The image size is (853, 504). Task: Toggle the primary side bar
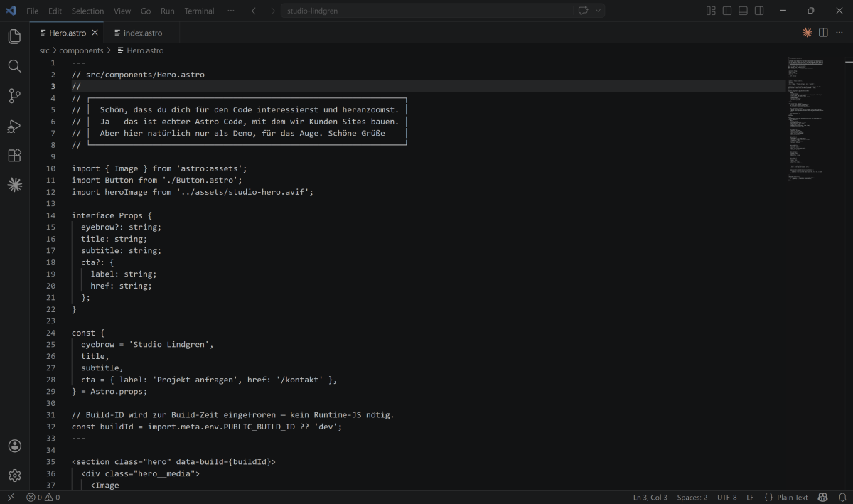[x=727, y=11]
